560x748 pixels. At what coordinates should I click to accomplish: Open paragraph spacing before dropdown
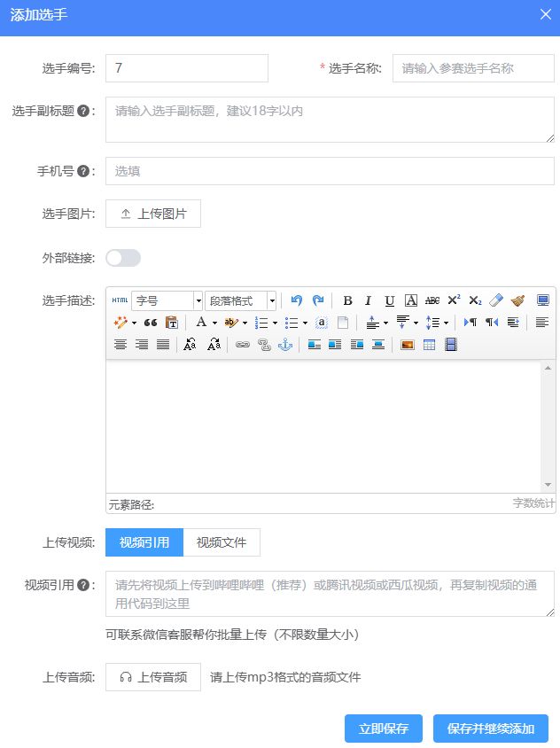[x=385, y=323]
